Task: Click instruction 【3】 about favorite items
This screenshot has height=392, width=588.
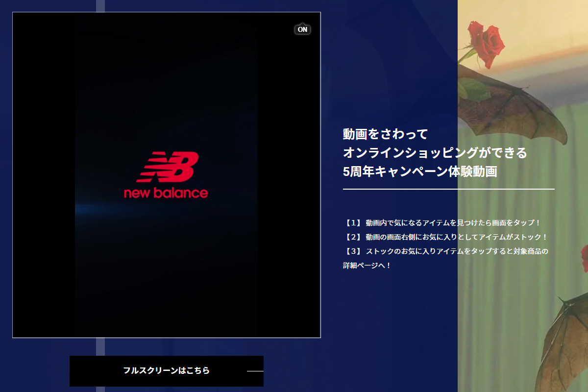Action: (x=445, y=251)
